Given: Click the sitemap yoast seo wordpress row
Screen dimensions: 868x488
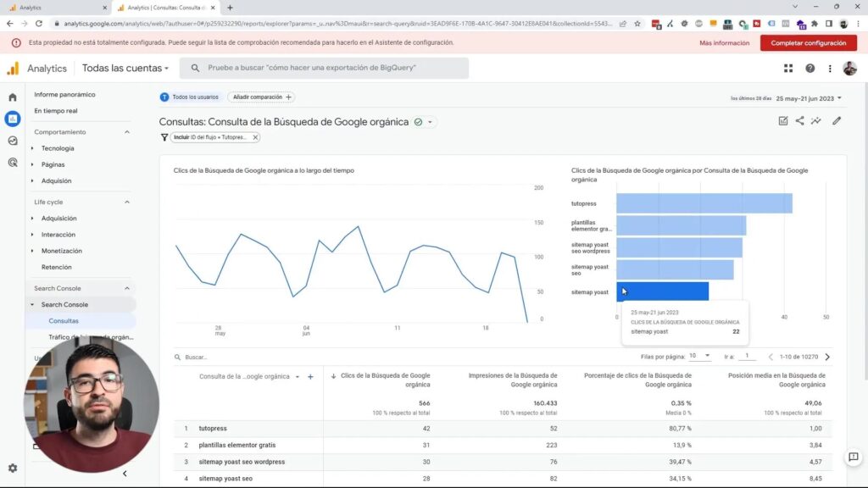Looking at the screenshot, I should pyautogui.click(x=503, y=462).
